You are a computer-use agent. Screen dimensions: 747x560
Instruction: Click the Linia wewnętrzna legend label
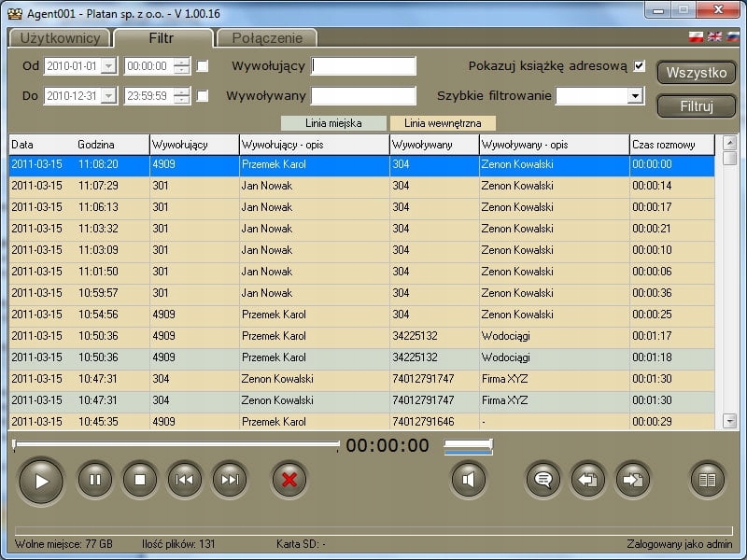tap(443, 123)
